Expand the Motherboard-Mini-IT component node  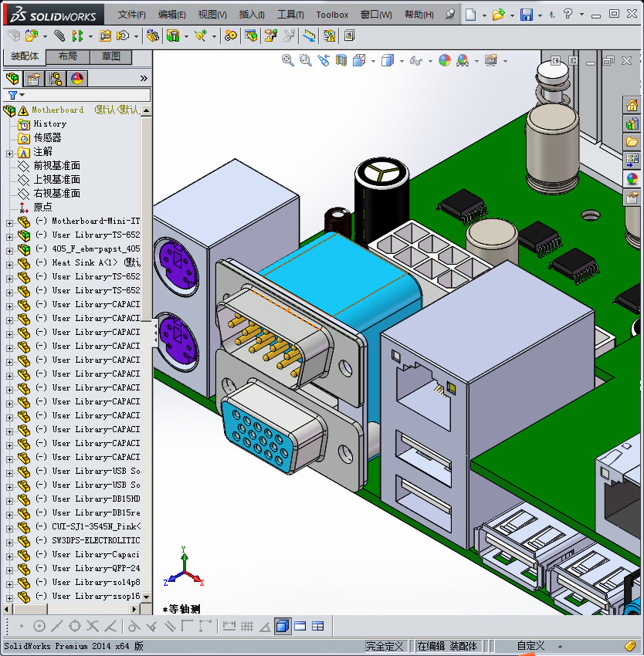[9, 223]
